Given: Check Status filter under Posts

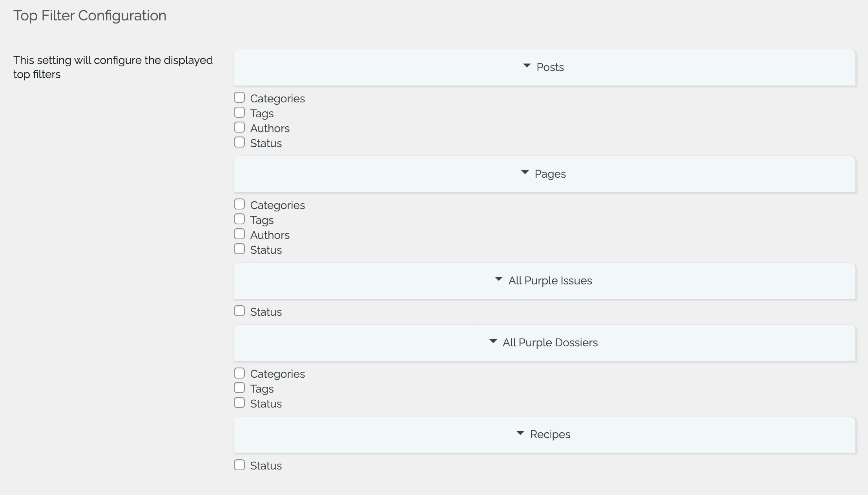Looking at the screenshot, I should point(239,142).
